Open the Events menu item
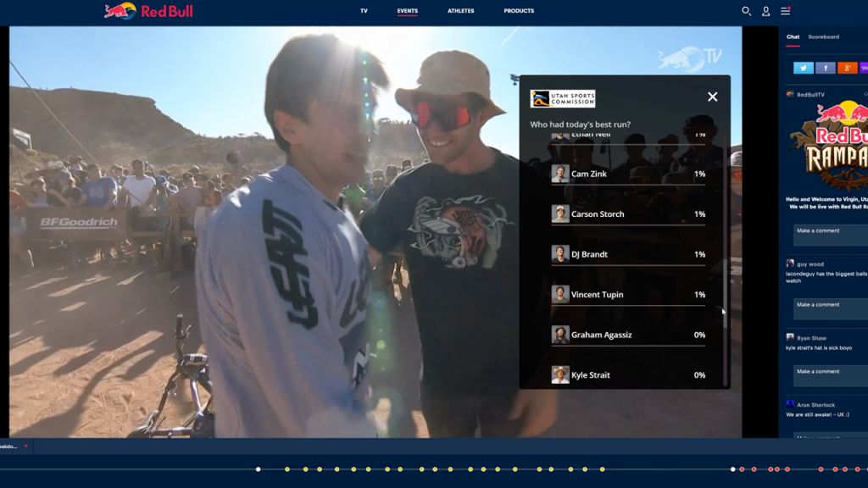Viewport: 868px width, 488px height. [x=408, y=11]
